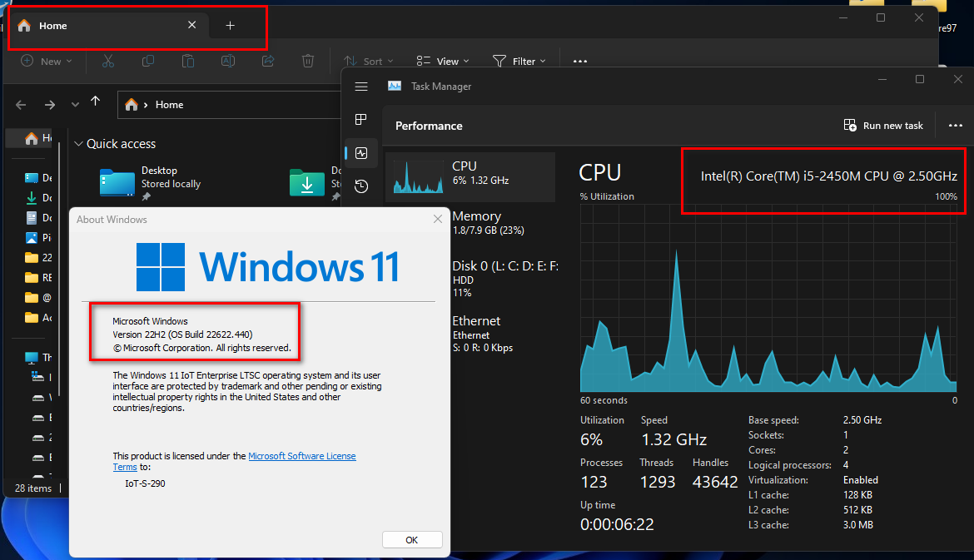
Task: Switch to Processes page in Task Manager
Action: [361, 119]
